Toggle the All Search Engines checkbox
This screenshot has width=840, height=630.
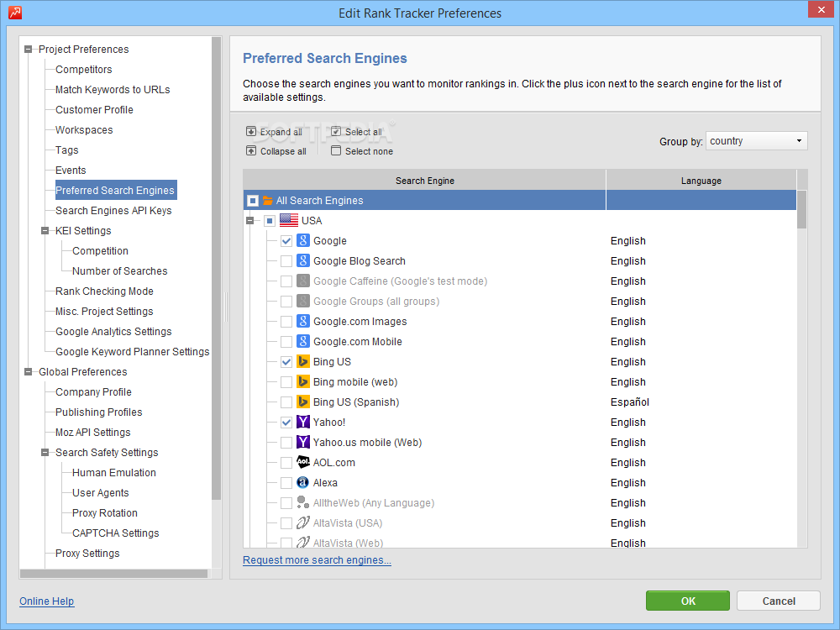(253, 201)
